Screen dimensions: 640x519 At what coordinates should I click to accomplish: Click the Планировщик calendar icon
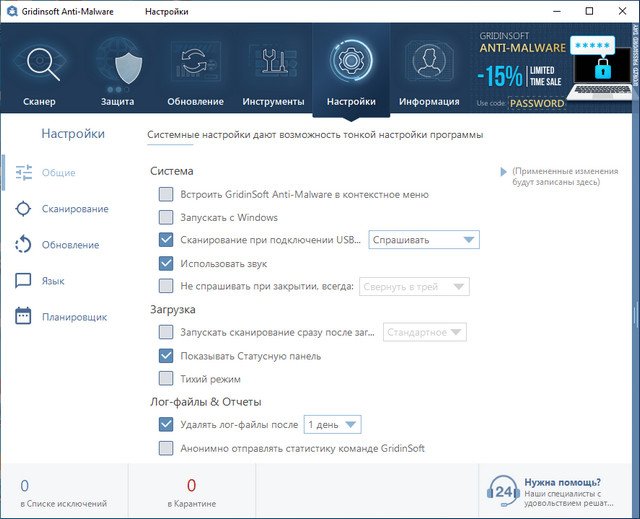23,316
